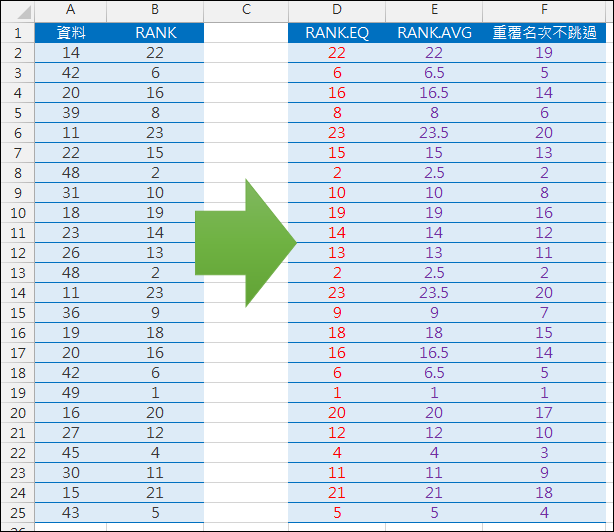614x532 pixels.
Task: Click the select-all corner triangle
Action: (24, 12)
